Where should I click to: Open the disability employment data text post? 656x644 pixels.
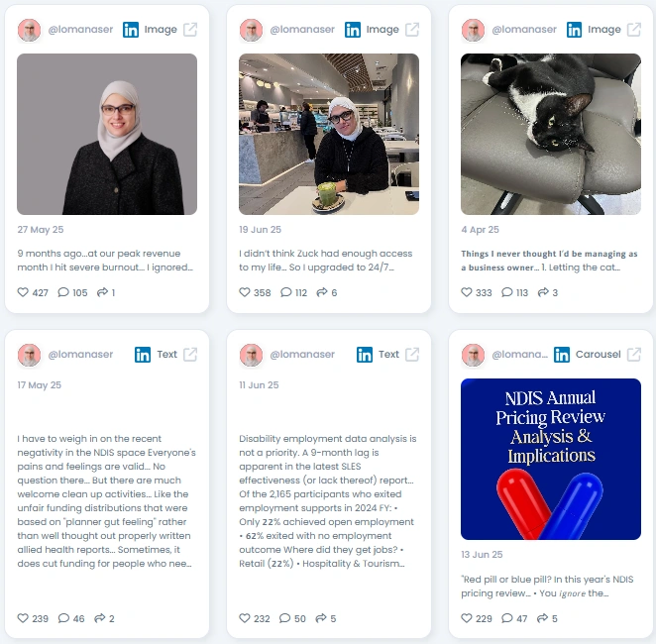tap(328, 501)
